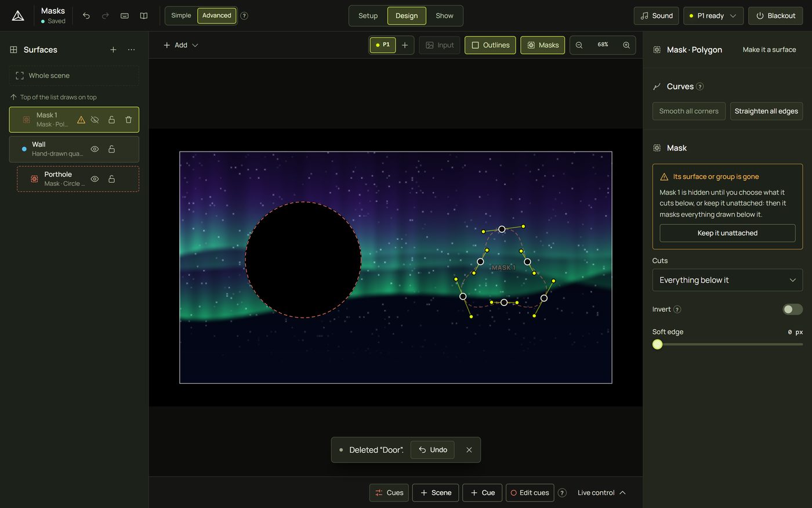Delete Mask 1 with the trash icon
This screenshot has height=508, width=812.
129,120
